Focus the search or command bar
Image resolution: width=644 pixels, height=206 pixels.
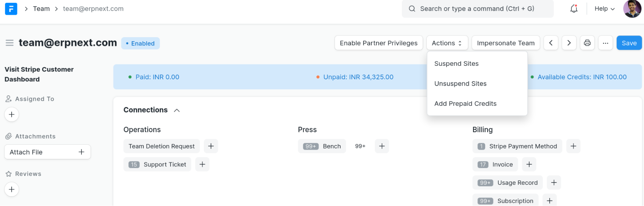tap(477, 9)
